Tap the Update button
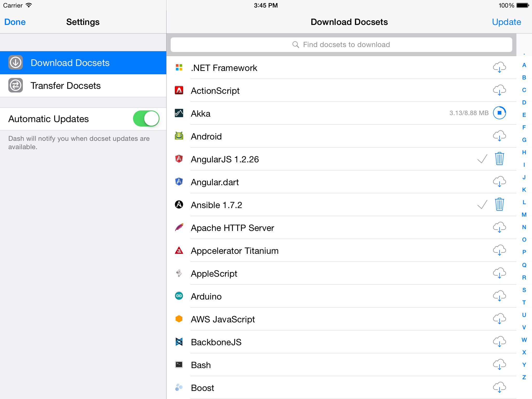Viewport: 532px width, 399px height. pyautogui.click(x=506, y=22)
